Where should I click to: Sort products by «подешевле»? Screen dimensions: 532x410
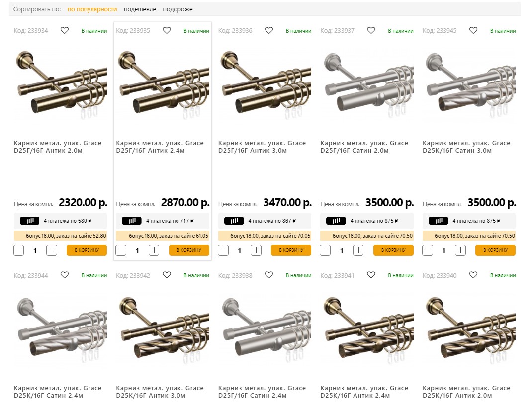[x=140, y=9]
